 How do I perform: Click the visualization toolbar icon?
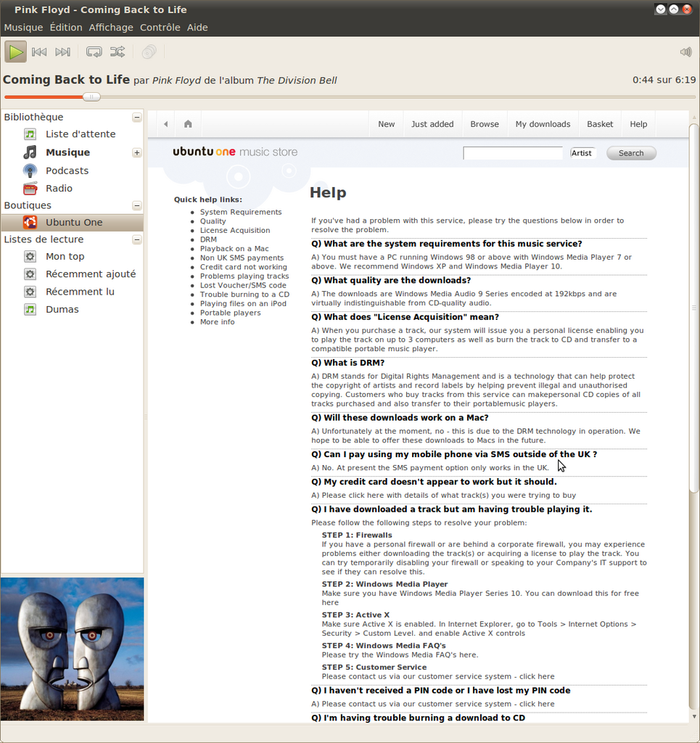tap(149, 52)
